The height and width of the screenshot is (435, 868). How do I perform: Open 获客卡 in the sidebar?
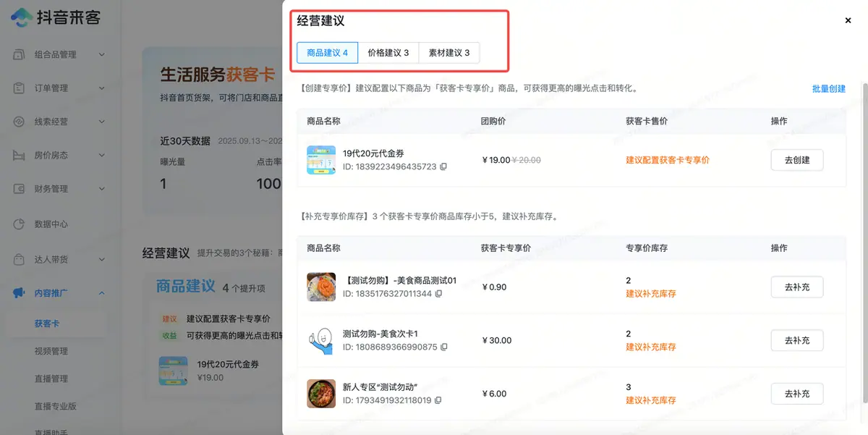pyautogui.click(x=47, y=324)
